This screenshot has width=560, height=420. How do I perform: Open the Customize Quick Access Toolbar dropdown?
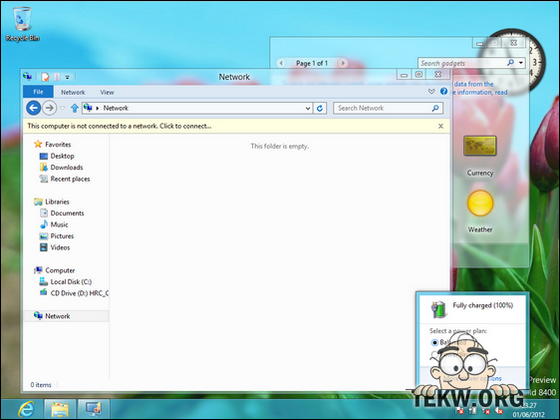coord(68,77)
